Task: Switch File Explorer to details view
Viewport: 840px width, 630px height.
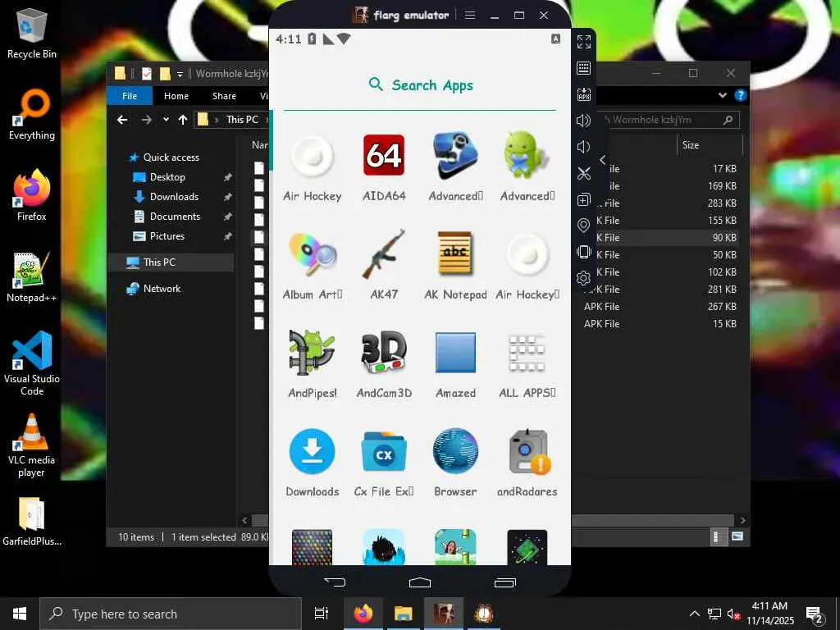Action: point(718,536)
